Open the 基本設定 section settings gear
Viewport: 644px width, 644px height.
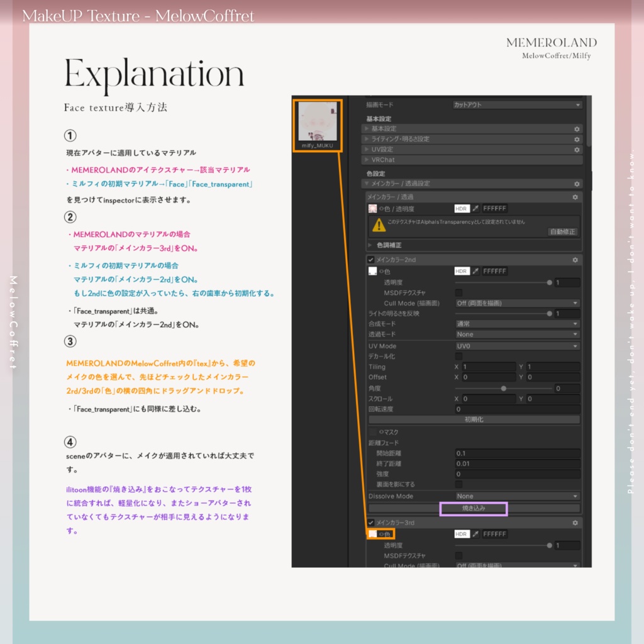577,129
